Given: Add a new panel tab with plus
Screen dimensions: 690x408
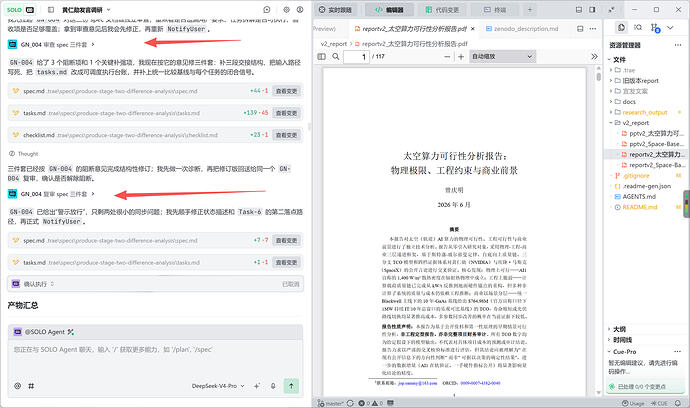Looking at the screenshot, I should (530, 10).
